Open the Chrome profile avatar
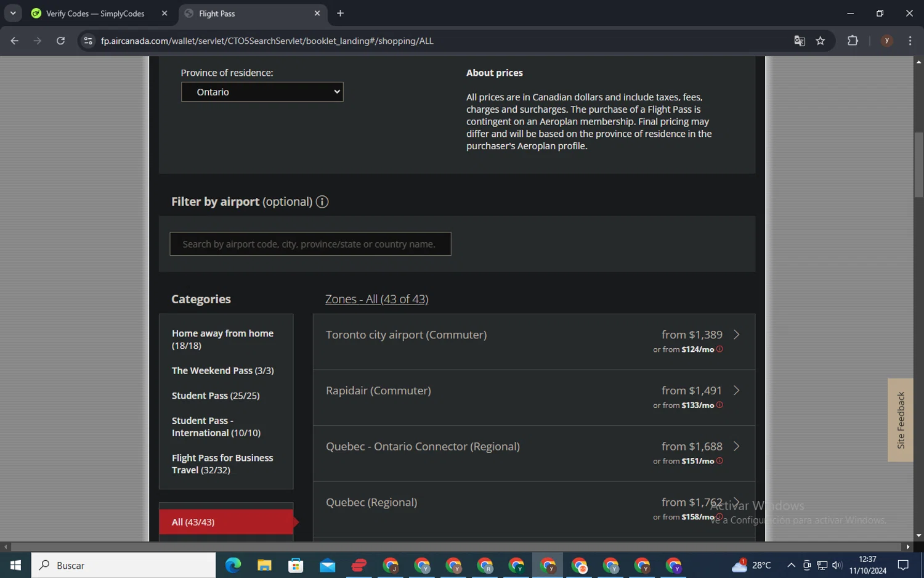Image resolution: width=924 pixels, height=578 pixels. [x=887, y=41]
